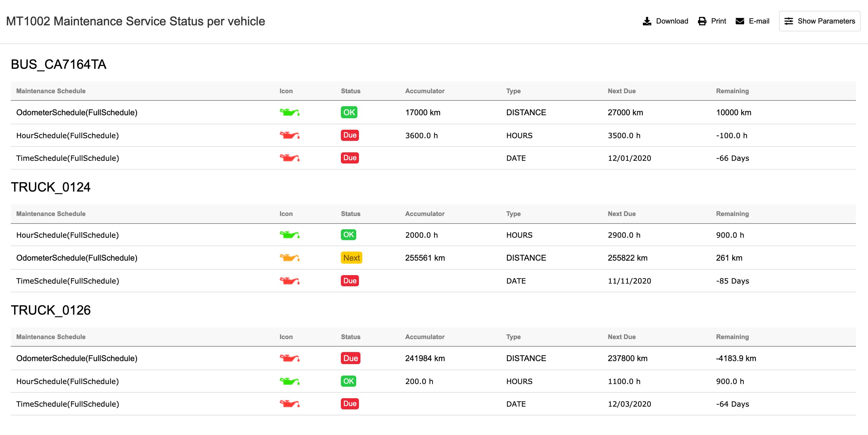The height and width of the screenshot is (435, 868).
Task: Click the 1100.0 h next due value
Action: pyautogui.click(x=624, y=381)
